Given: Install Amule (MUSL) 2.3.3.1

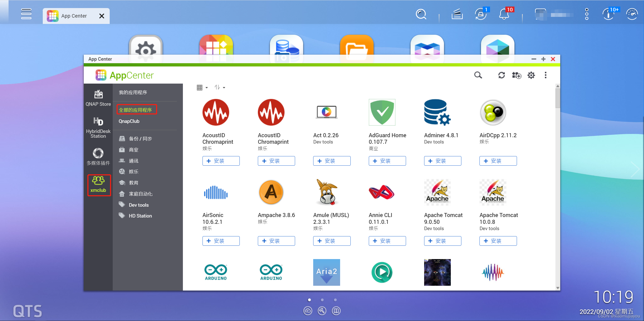Looking at the screenshot, I should (x=332, y=241).
